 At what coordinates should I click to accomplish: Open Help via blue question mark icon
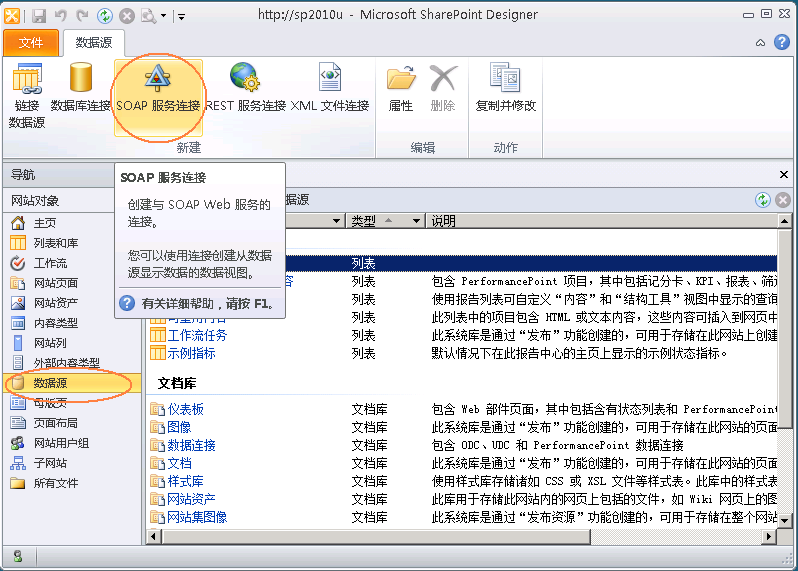click(782, 42)
